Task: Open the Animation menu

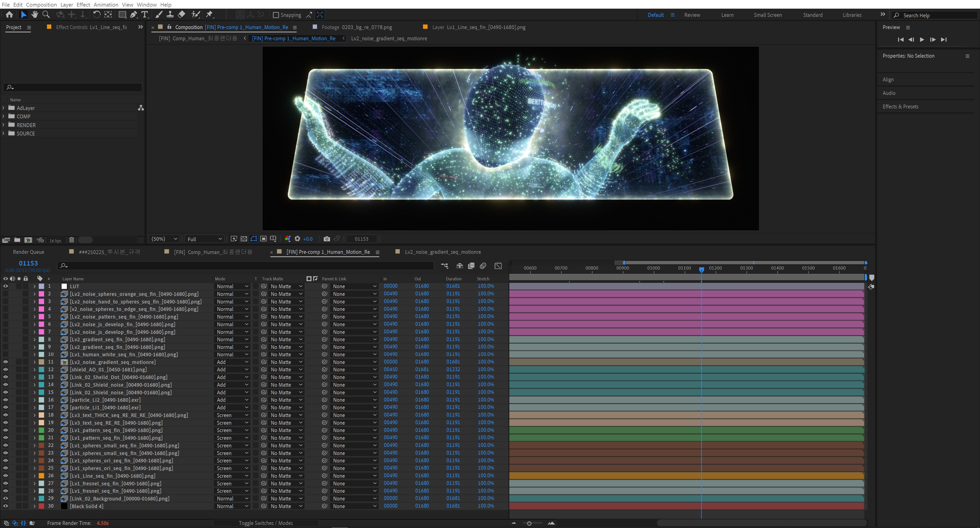Action: tap(106, 5)
